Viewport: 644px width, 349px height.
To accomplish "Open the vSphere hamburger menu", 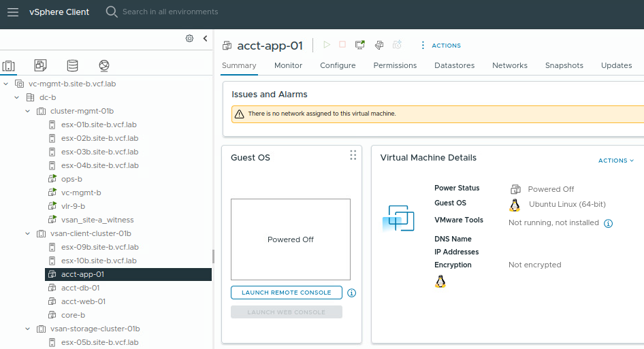I will tap(13, 12).
